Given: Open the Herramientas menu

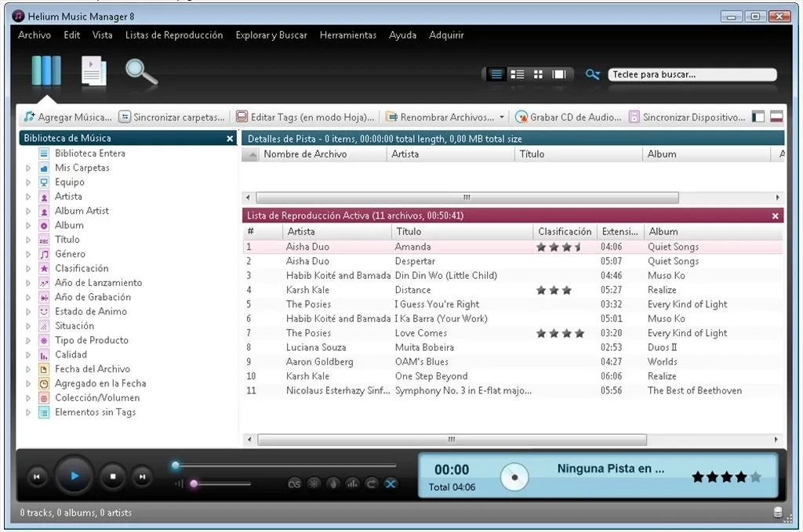Looking at the screenshot, I should (348, 35).
